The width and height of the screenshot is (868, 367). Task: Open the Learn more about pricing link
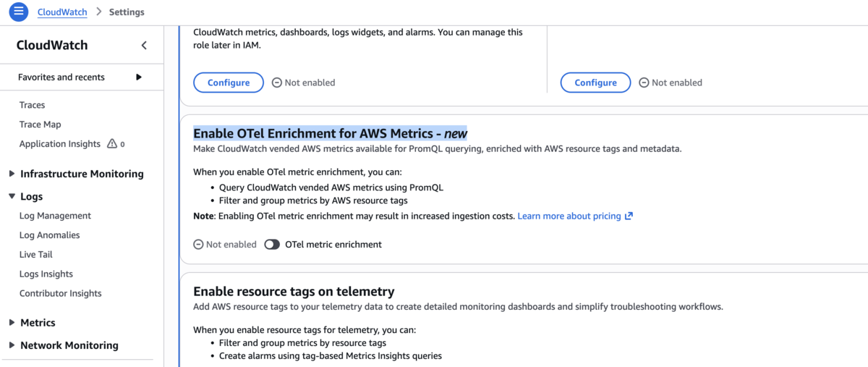569,216
